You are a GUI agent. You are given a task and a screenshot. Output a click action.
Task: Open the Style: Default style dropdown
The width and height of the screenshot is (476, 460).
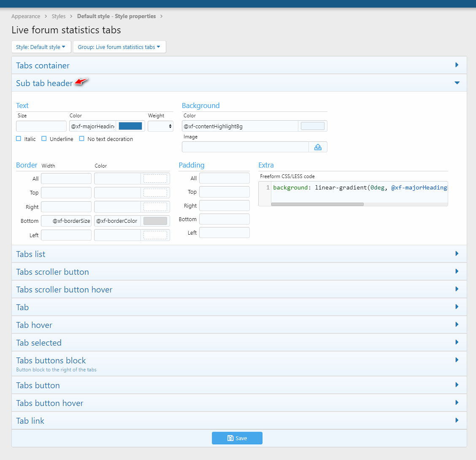pyautogui.click(x=41, y=47)
